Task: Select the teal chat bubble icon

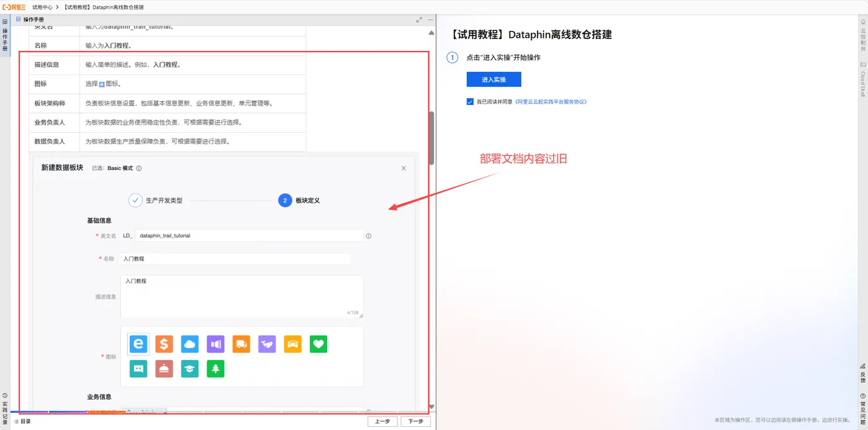Action: tap(138, 369)
